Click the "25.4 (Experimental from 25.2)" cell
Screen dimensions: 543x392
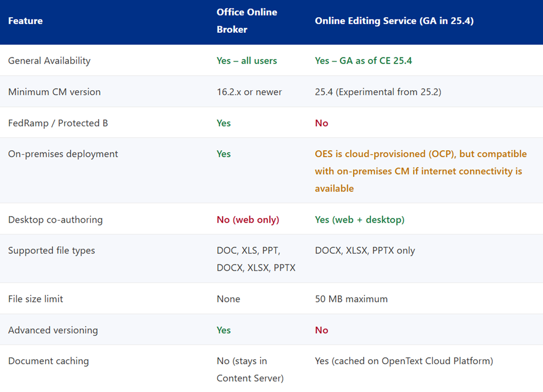click(378, 92)
